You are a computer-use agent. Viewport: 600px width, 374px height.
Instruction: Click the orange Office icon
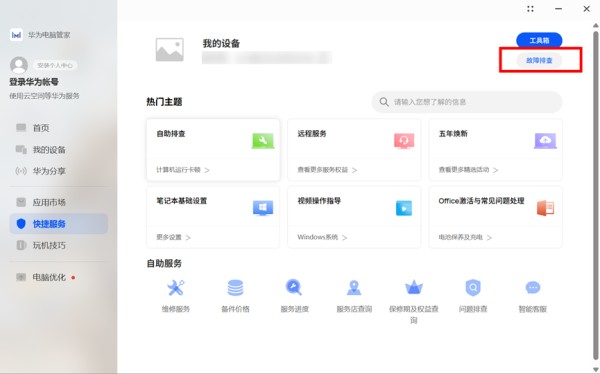[x=545, y=208]
